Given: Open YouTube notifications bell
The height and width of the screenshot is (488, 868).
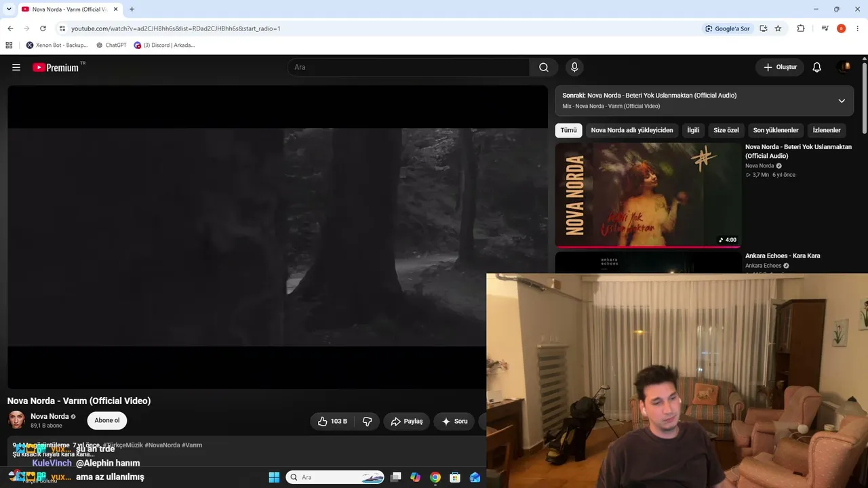Looking at the screenshot, I should [817, 67].
